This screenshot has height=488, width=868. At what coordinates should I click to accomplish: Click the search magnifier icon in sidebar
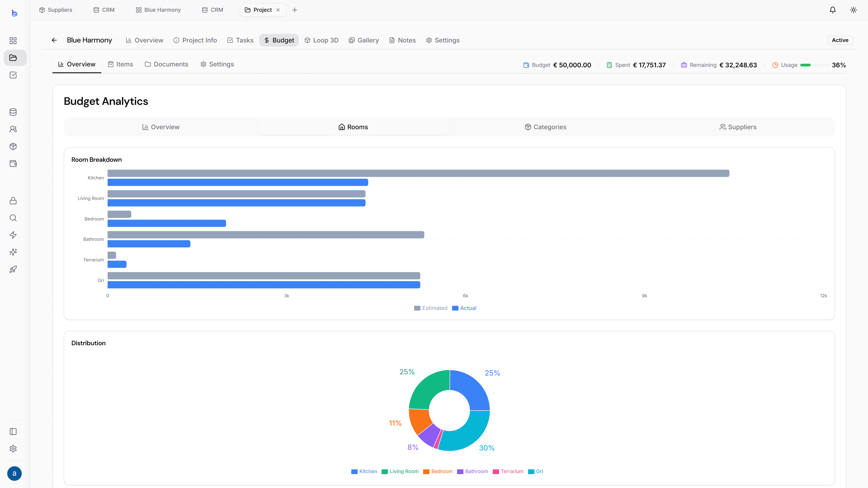click(x=13, y=218)
